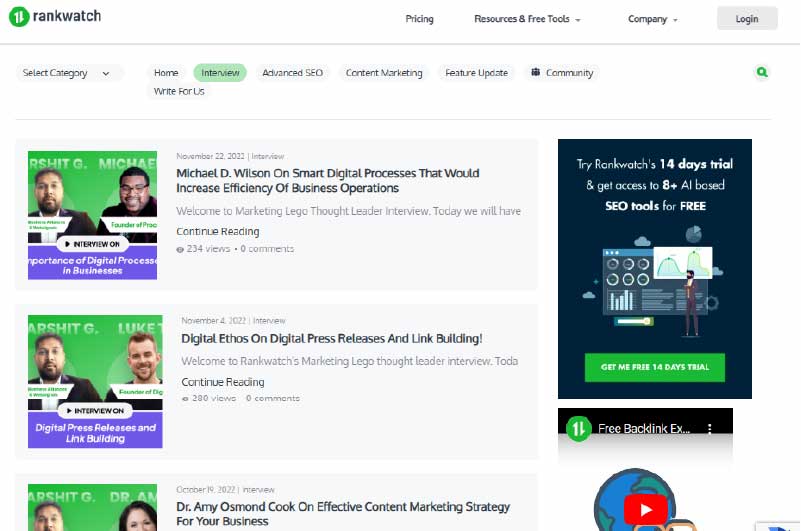Image resolution: width=801 pixels, height=531 pixels.
Task: Play the Free Backlink YouTube video
Action: 646,510
